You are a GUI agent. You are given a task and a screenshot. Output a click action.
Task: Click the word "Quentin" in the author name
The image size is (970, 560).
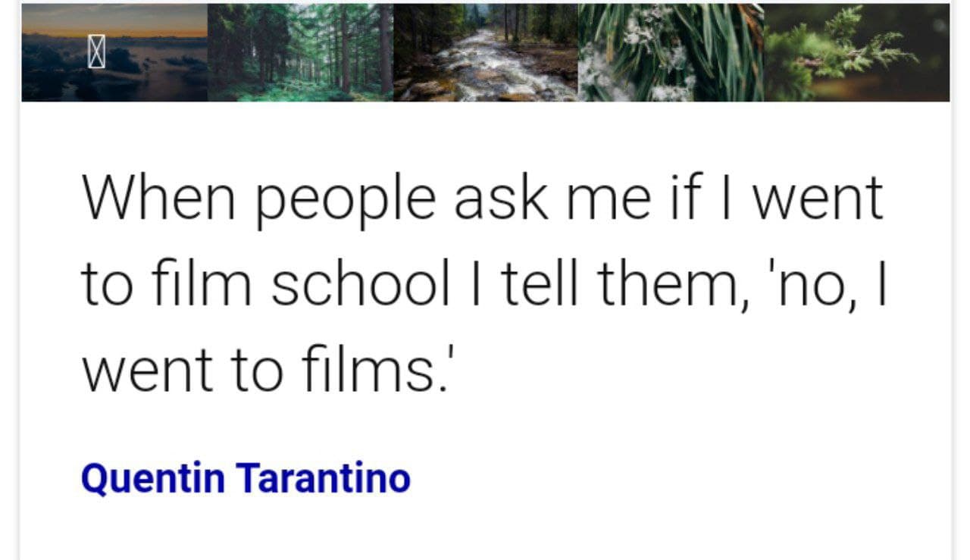coord(152,479)
